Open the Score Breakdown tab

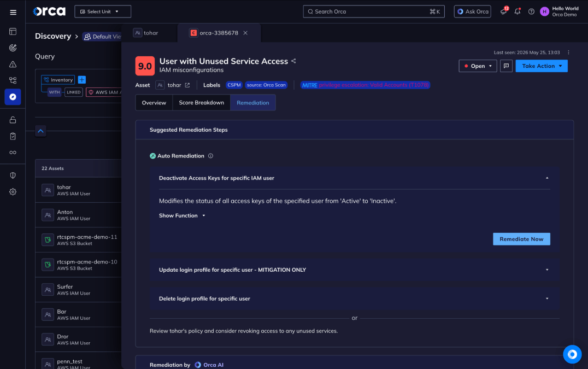point(202,103)
